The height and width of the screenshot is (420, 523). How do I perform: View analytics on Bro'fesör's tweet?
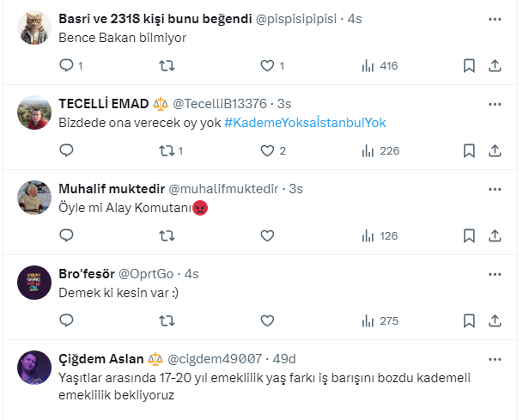[368, 320]
